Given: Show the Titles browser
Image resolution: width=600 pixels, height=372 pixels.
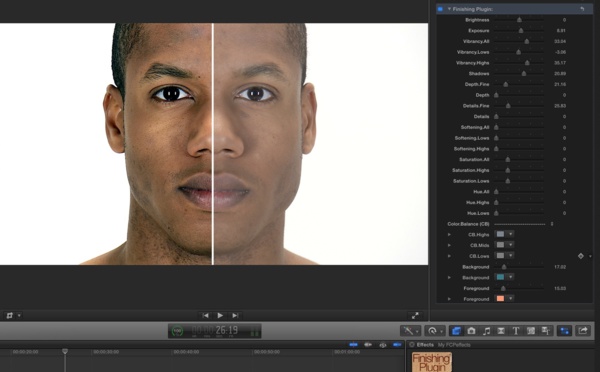Looking at the screenshot, I should click(x=516, y=331).
